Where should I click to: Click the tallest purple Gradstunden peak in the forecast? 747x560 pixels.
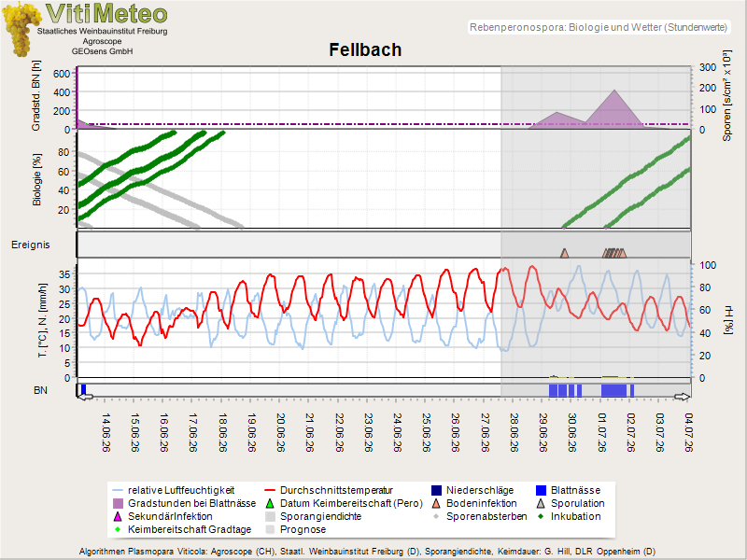click(x=614, y=109)
